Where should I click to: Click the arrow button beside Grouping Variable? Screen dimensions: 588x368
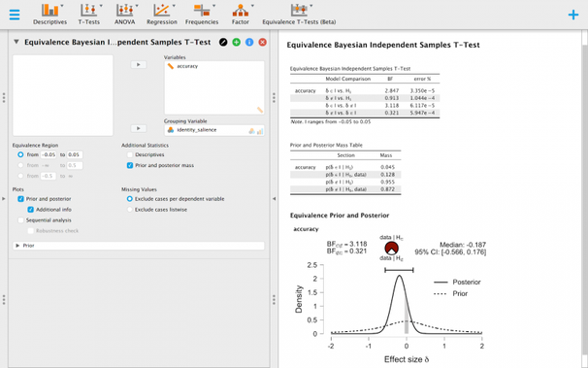[x=139, y=128]
